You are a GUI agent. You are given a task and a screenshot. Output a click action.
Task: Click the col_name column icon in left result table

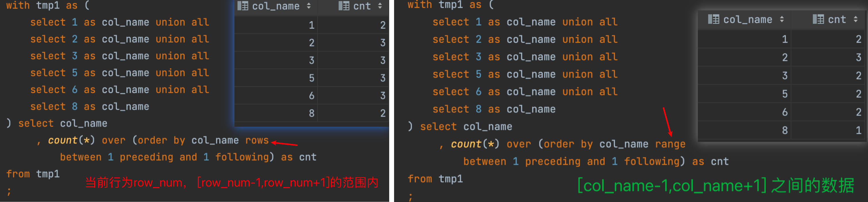[x=243, y=6]
